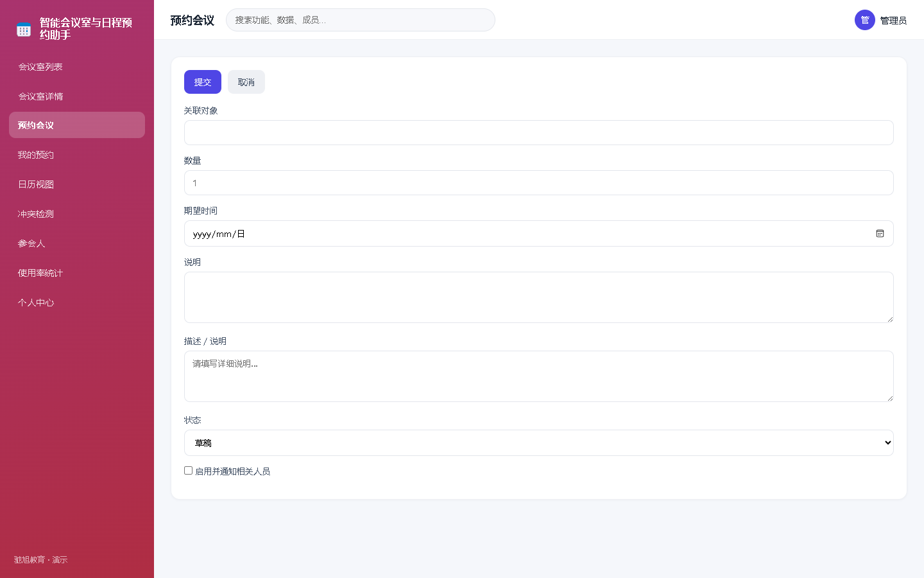This screenshot has height=578, width=924.
Task: Click the 智能会议室与日程预约助手 app title
Action: tap(86, 29)
